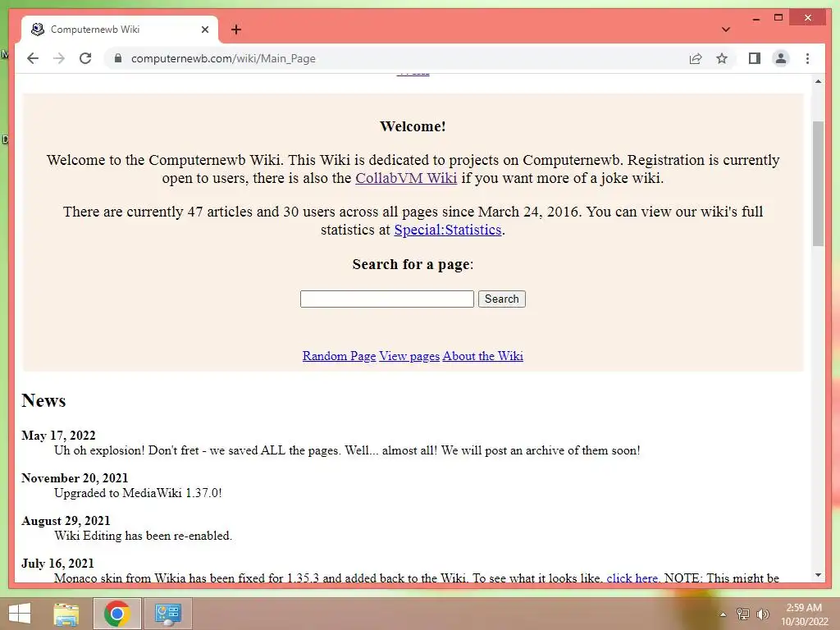Viewport: 840px width, 630px height.
Task: Open the taskbar clock showing 2:59 AM
Action: point(804,614)
